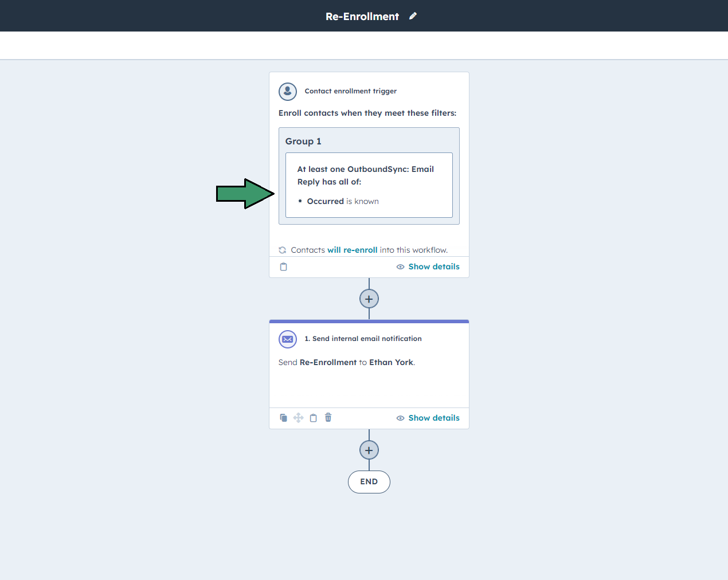The height and width of the screenshot is (580, 728).
Task: Click '1. Send internal email notification' heading
Action: [x=363, y=339]
